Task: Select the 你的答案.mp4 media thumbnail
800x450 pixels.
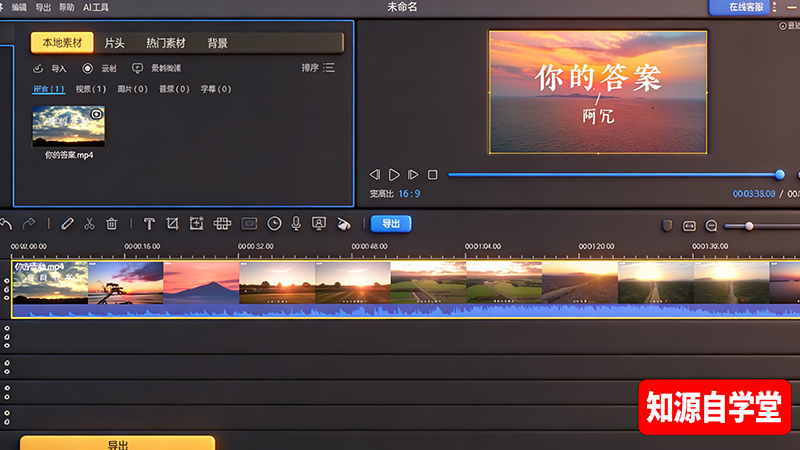Action: point(68,126)
